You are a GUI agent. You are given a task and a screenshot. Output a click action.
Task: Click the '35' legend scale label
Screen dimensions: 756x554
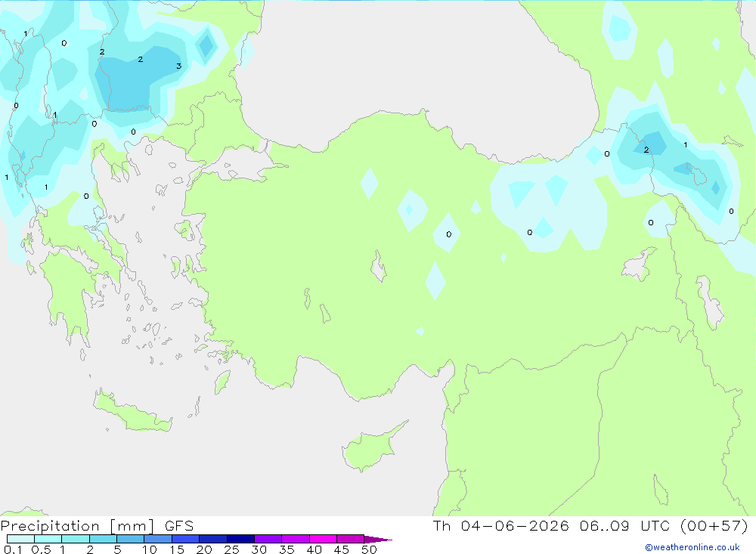[287, 549]
